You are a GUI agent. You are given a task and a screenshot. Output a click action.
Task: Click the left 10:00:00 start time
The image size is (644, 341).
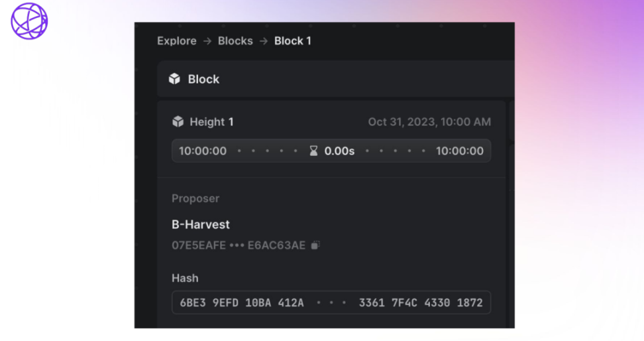click(203, 151)
